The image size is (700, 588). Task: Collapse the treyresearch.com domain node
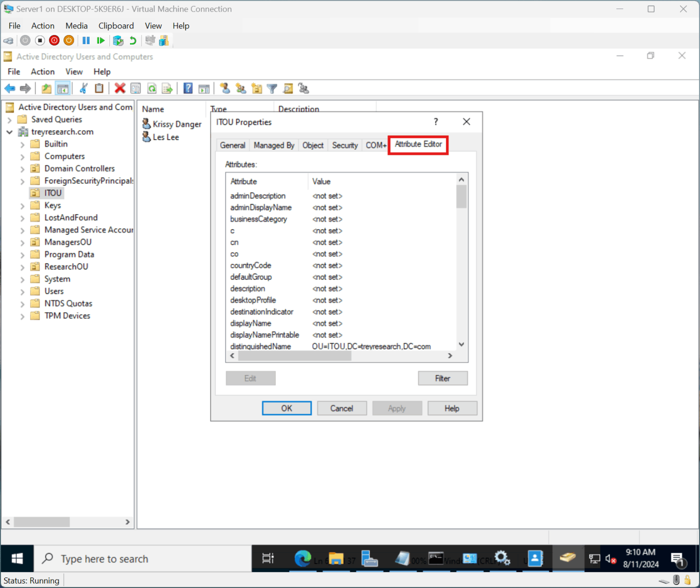(9, 132)
